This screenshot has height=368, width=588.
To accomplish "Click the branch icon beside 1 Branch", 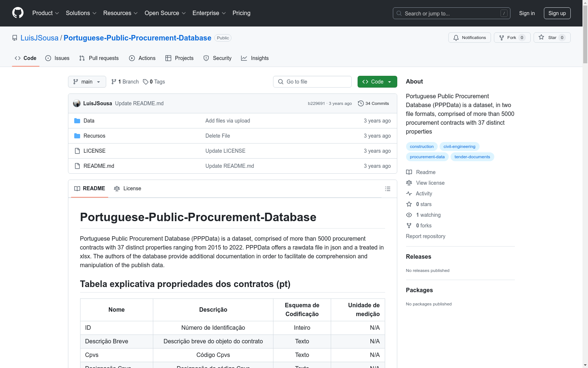I will pyautogui.click(x=114, y=82).
